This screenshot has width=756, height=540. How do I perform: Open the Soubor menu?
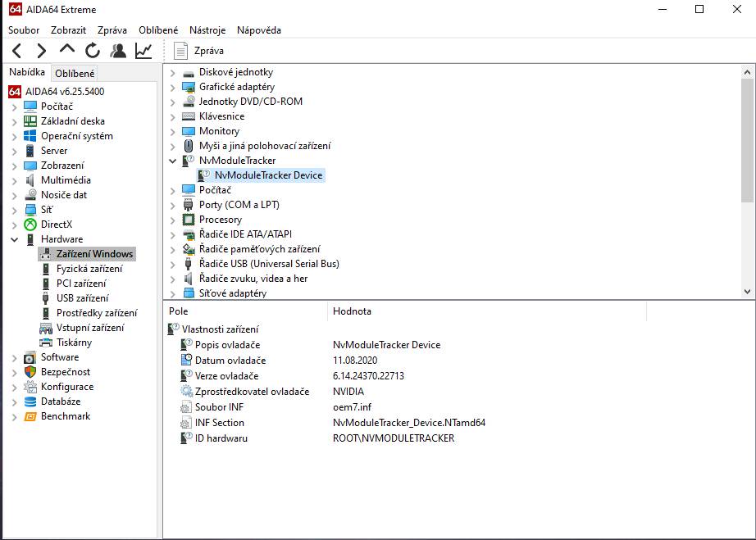[x=24, y=29]
